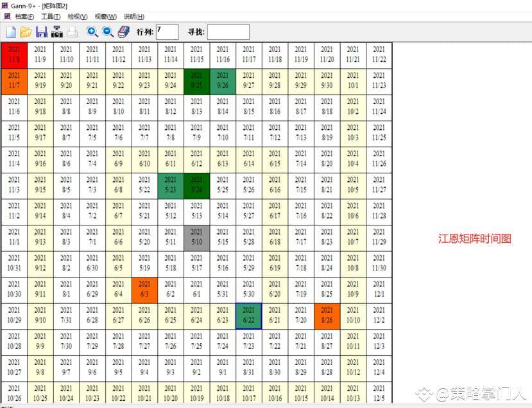The image size is (532, 408).
Task: Select the cell 2021 6/1
Action: tap(197, 290)
